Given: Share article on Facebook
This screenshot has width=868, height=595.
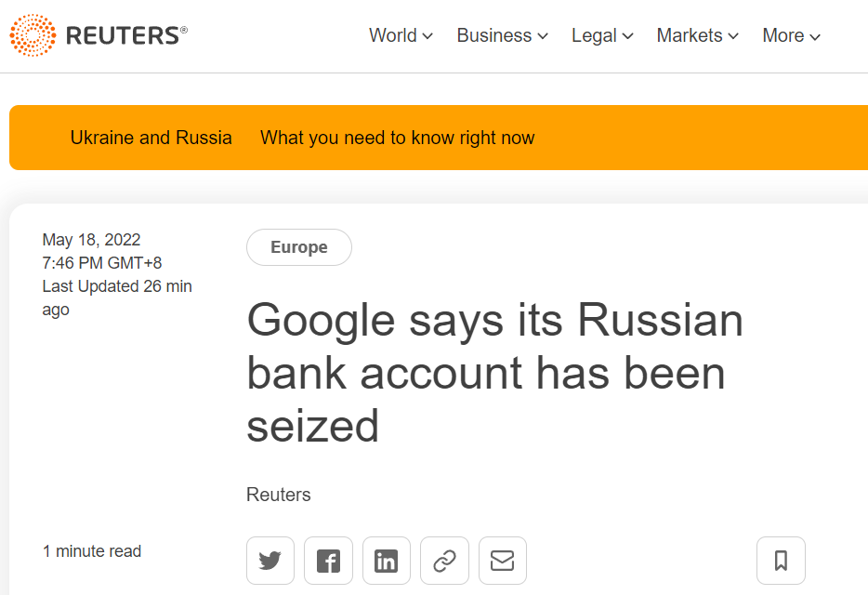Looking at the screenshot, I should (328, 560).
